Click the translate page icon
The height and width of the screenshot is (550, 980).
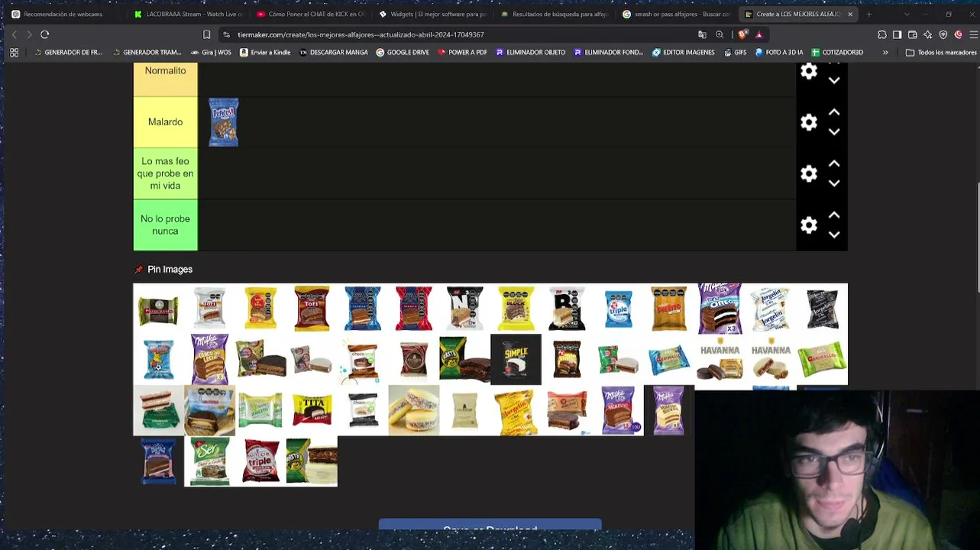(702, 34)
